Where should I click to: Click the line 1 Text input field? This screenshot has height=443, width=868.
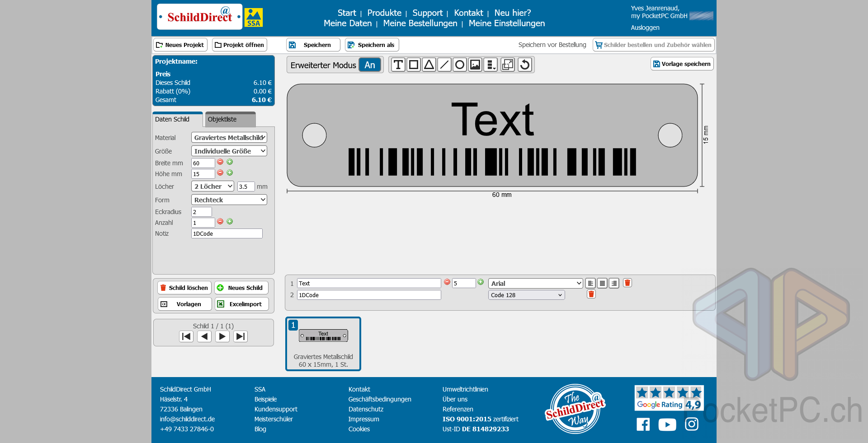pyautogui.click(x=369, y=283)
